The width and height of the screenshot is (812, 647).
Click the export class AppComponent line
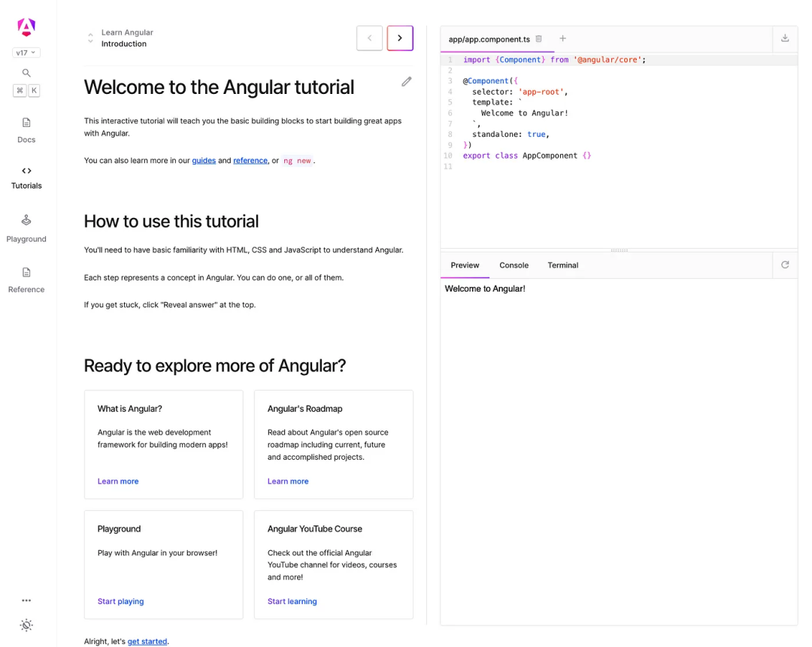tap(526, 156)
